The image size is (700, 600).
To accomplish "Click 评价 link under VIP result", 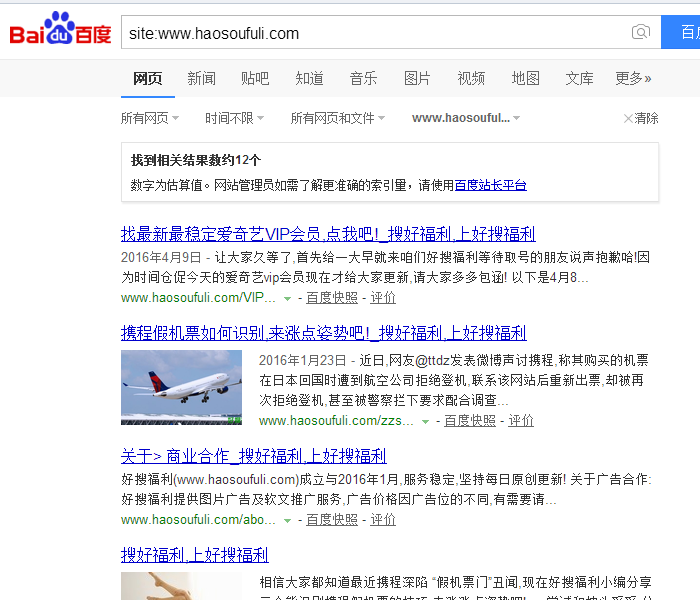I will coord(383,298).
